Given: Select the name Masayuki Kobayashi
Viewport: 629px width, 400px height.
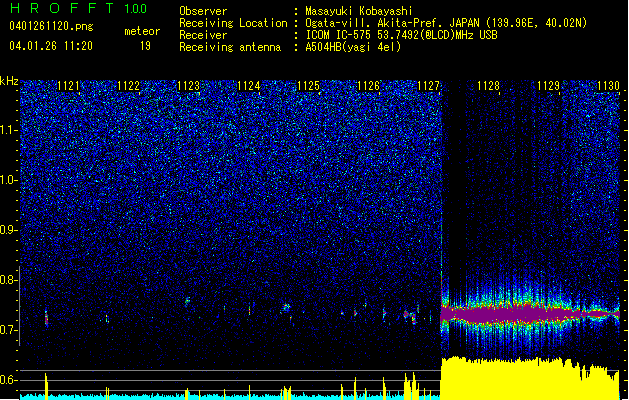Looking at the screenshot, I should click(x=359, y=11).
